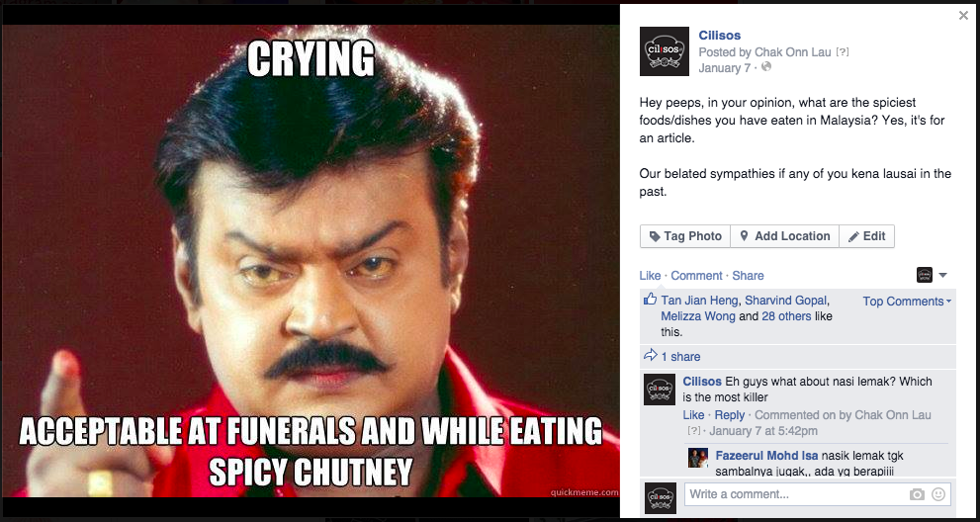Viewport: 980px width, 522px height.
Task: Click the Cilisos page logo at post header
Action: coord(665,51)
